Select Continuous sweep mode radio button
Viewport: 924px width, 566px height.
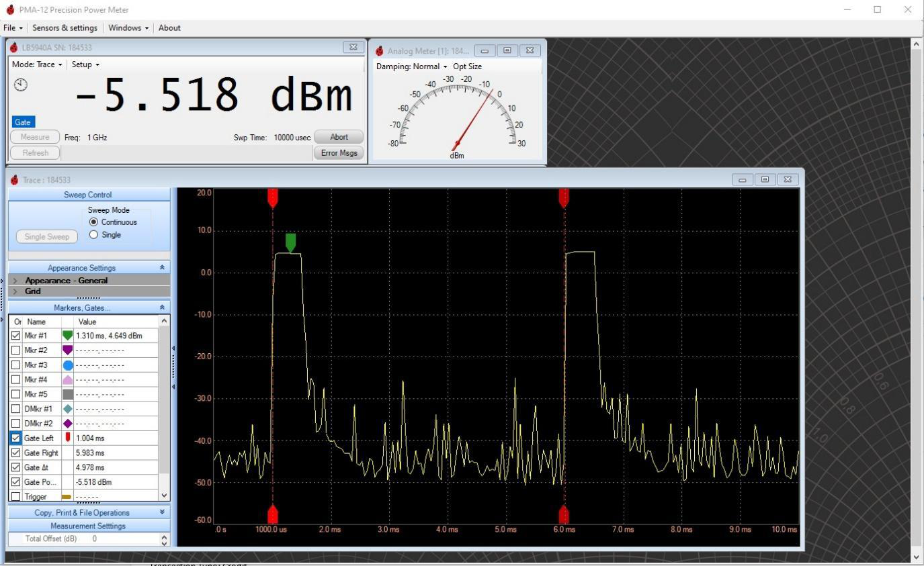click(x=93, y=222)
